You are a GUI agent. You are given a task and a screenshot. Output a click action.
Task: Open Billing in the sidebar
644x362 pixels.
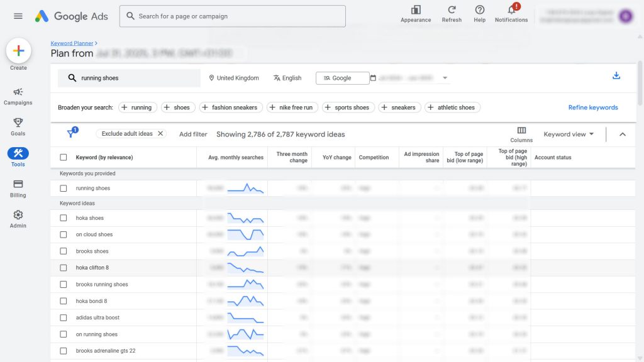[18, 189]
